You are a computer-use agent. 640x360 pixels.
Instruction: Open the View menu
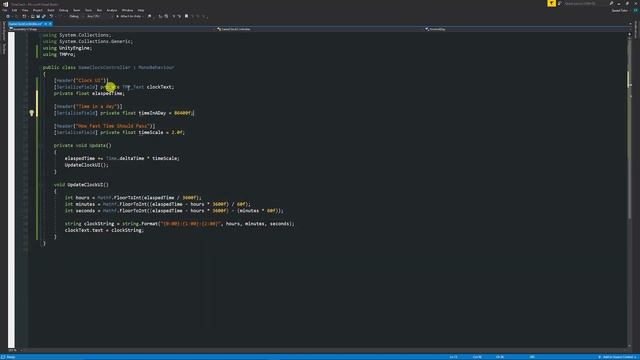pyautogui.click(x=25, y=10)
